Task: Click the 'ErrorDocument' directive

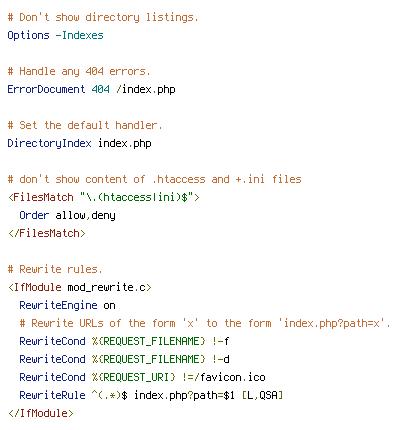Action: click(x=46, y=89)
